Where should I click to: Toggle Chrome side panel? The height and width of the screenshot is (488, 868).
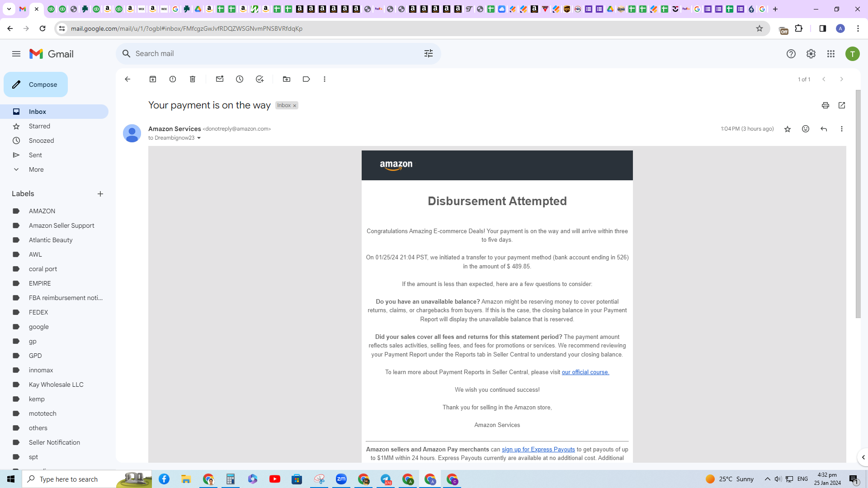pos(823,28)
